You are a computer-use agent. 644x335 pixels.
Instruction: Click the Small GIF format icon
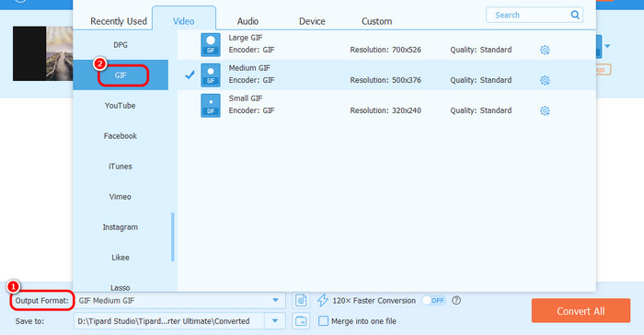click(211, 105)
